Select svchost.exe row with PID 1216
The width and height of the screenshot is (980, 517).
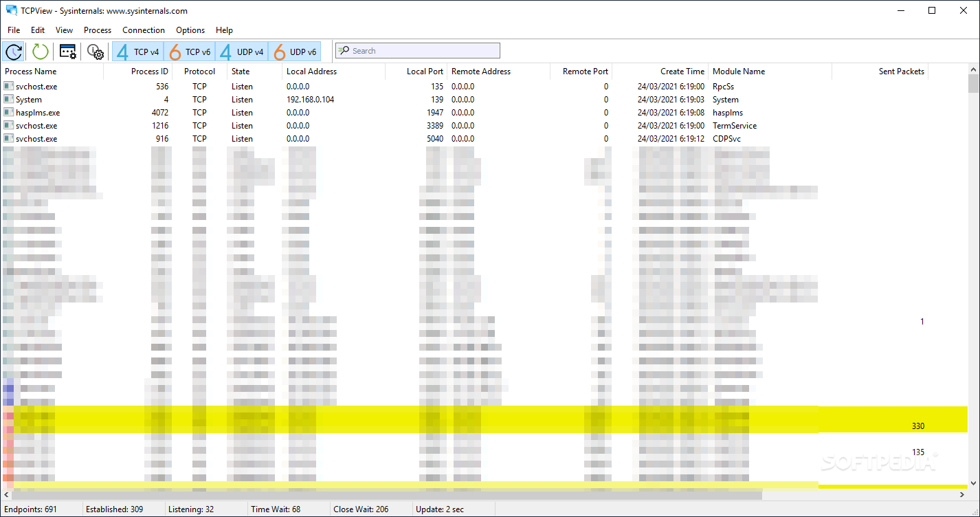(484, 126)
